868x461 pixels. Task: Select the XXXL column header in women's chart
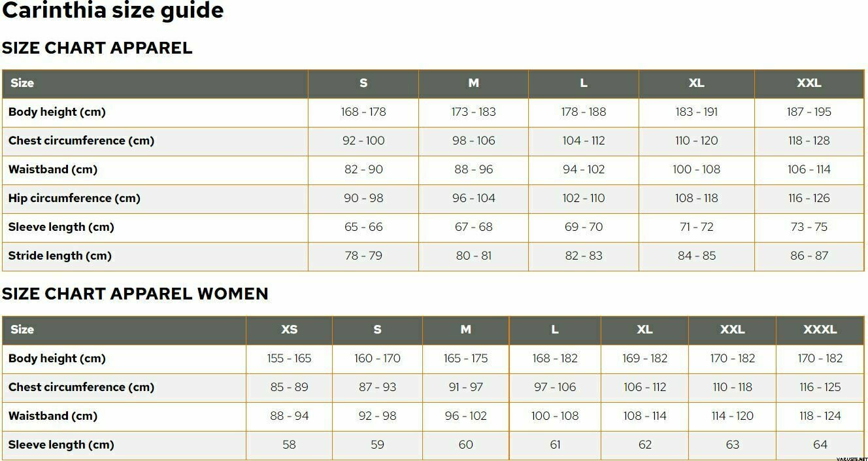pos(820,330)
